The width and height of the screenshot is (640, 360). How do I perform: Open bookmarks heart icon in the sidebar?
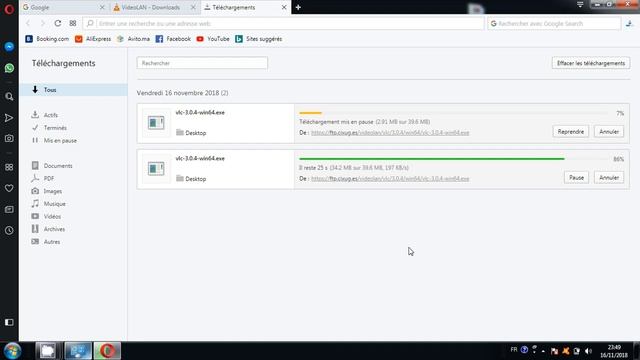point(9,188)
